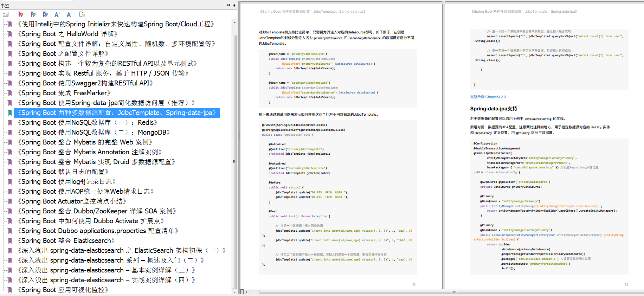Click bookmark icon beside Spring Boot 默认日志的配置
Screen dimensions: 644x296
tap(10, 172)
